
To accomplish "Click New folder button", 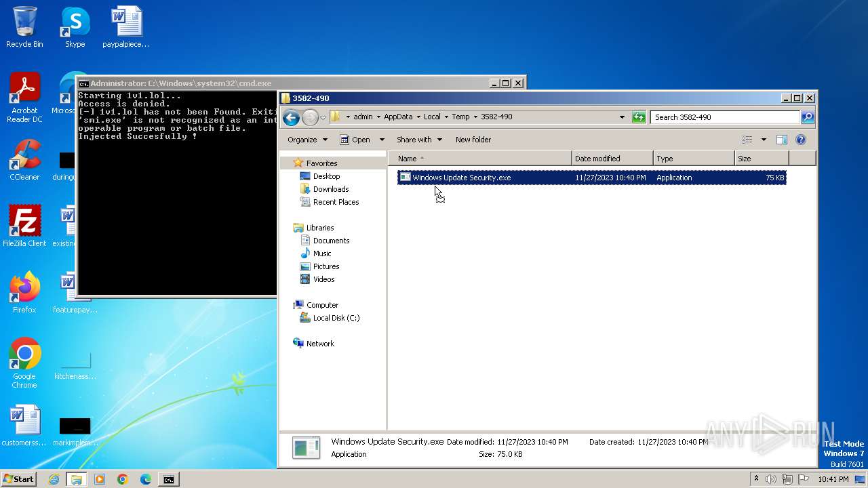I will pos(473,140).
